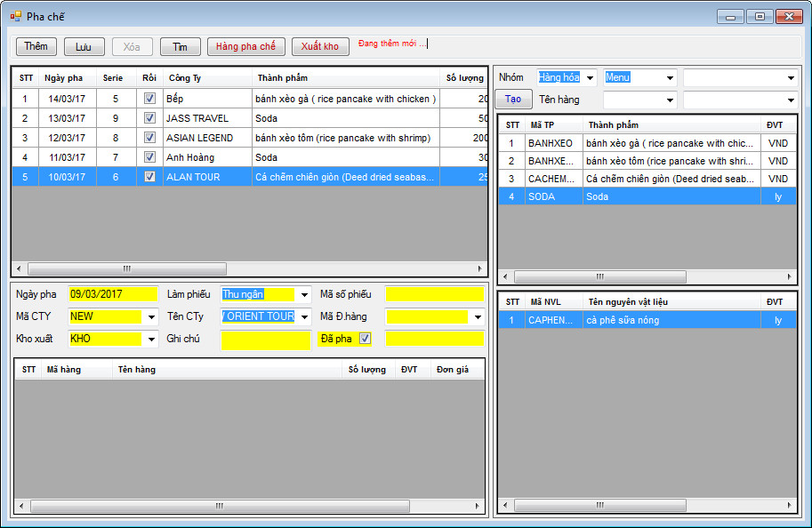This screenshot has height=528, width=812.
Task: Click the Tìm button
Action: (181, 46)
